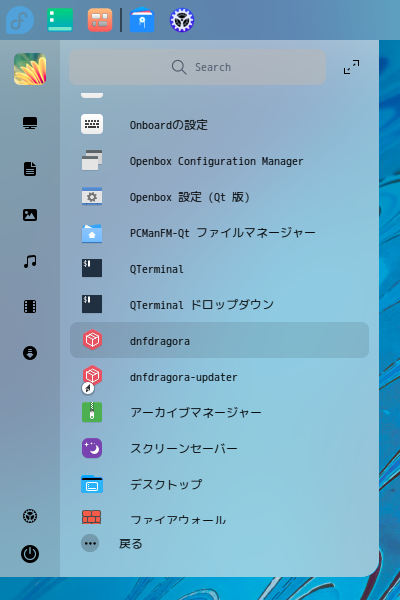Launch the blue app store dock icon
Image resolution: width=400 pixels, height=600 pixels.
point(142,20)
